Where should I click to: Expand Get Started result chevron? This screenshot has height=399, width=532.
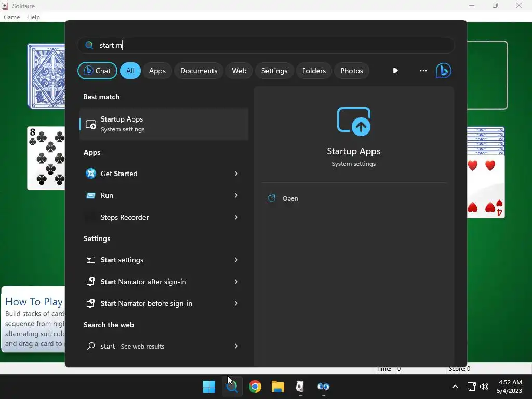[x=236, y=174]
